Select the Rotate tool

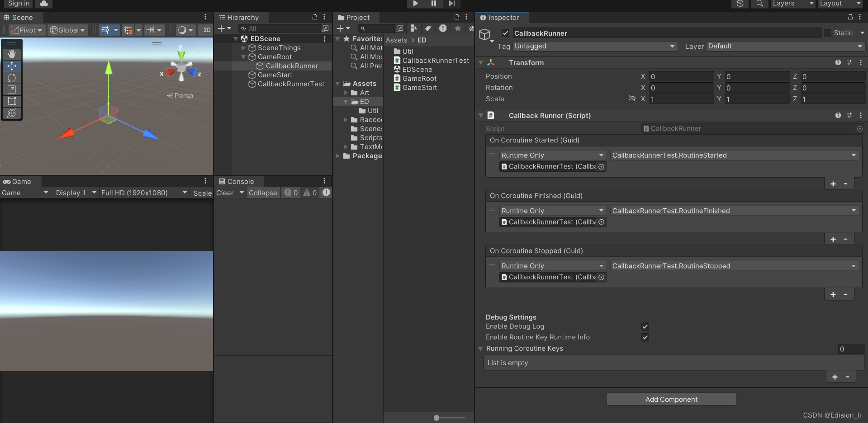pyautogui.click(x=12, y=78)
